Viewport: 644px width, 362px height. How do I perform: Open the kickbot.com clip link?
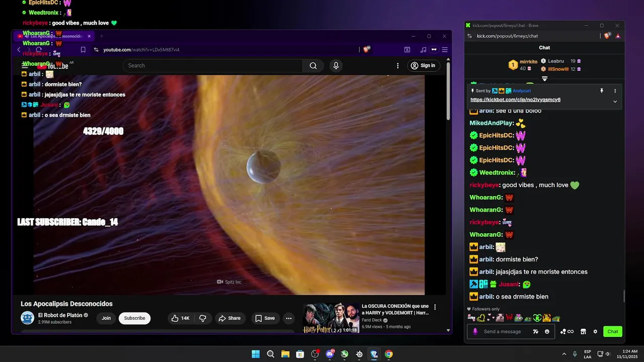click(515, 100)
